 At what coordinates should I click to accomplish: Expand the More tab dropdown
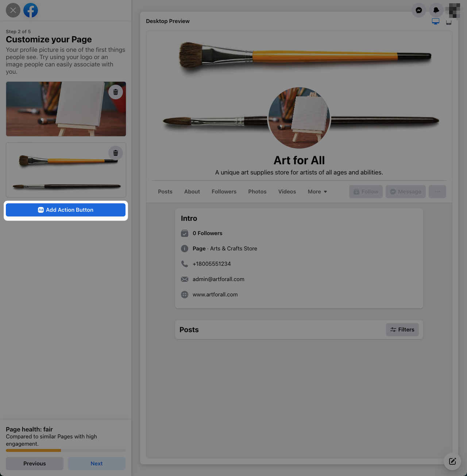coord(317,191)
